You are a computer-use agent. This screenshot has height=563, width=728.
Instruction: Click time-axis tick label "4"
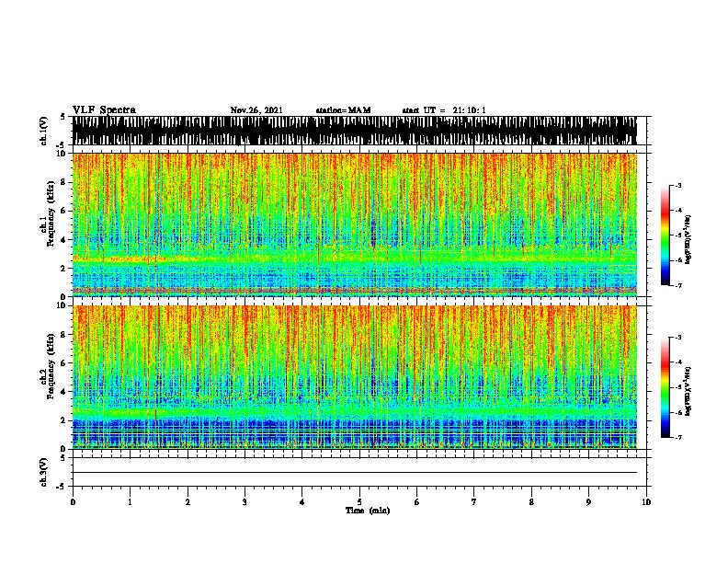(x=302, y=502)
